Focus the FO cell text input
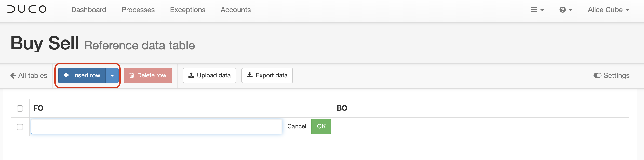Image resolution: width=644 pixels, height=160 pixels. [156, 126]
